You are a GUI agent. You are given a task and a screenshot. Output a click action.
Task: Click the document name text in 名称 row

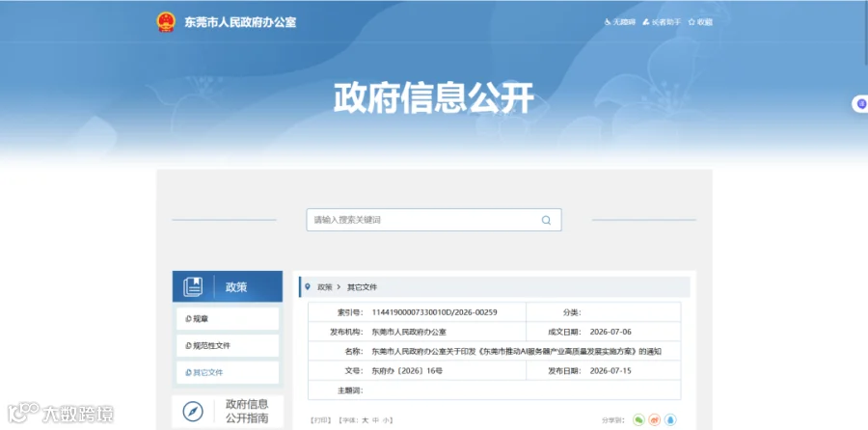[x=517, y=351]
